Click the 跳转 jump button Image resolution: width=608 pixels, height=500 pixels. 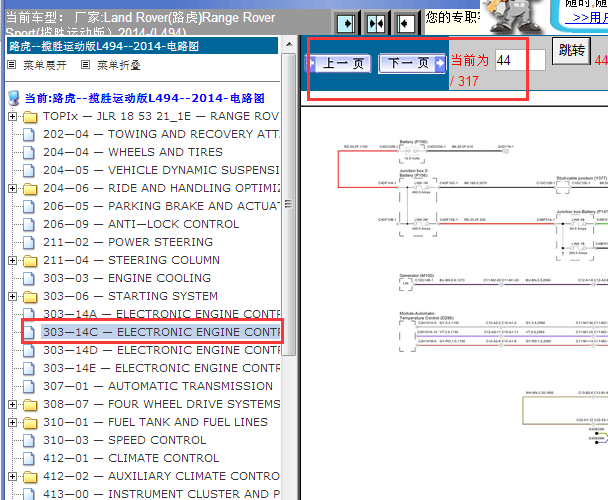[x=572, y=50]
